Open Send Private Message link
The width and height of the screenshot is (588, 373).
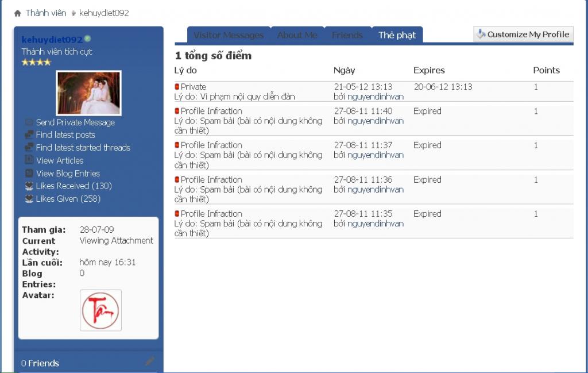[75, 122]
